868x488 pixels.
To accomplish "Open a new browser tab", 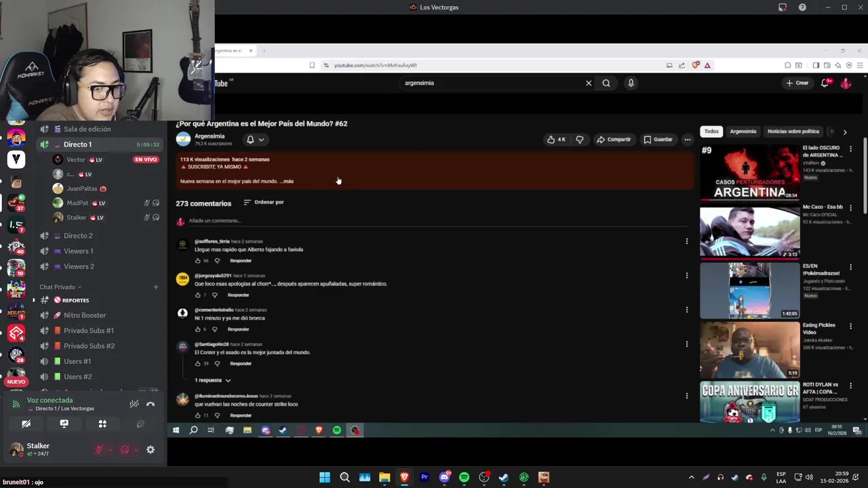I will click(x=264, y=51).
